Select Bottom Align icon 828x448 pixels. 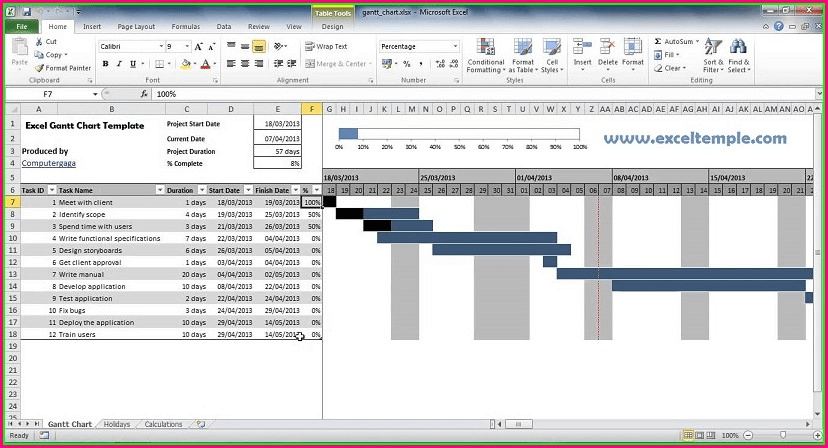[259, 46]
